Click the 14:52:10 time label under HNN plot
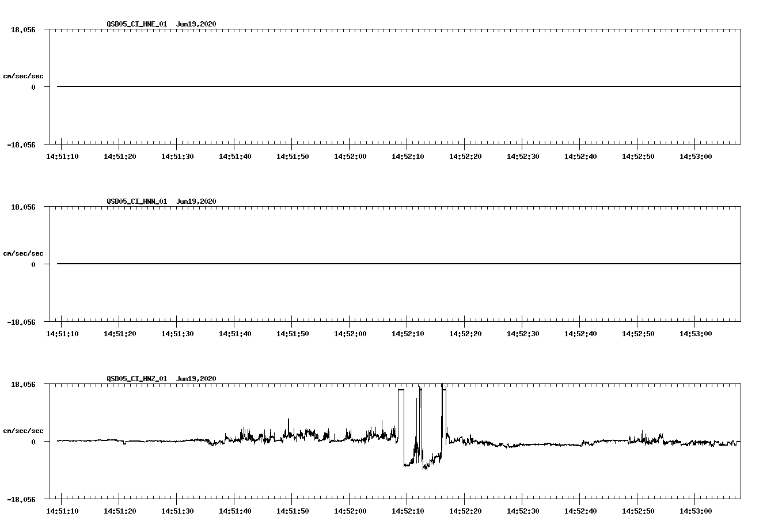The width and height of the screenshot is (782, 532). click(408, 334)
